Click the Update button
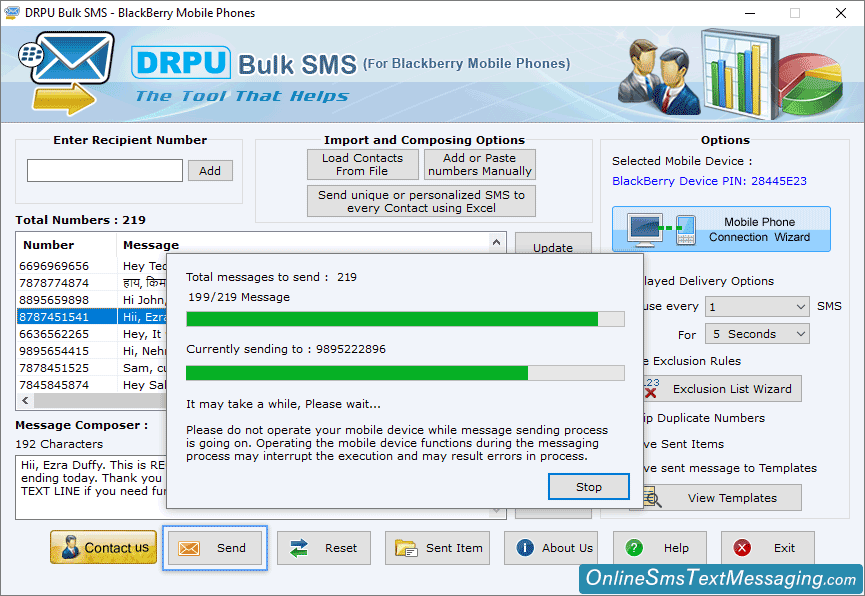The width and height of the screenshot is (865, 596). 553,244
